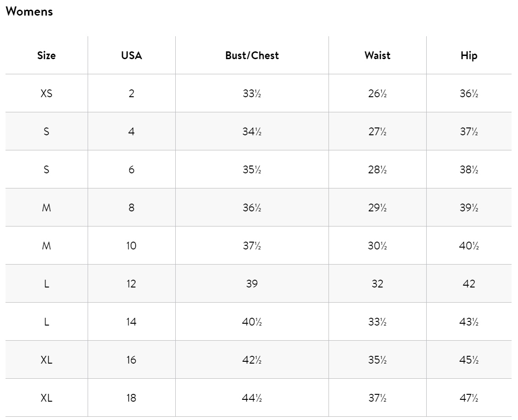518x420 pixels.
Task: Click USA size 12 cell
Action: pos(132,284)
